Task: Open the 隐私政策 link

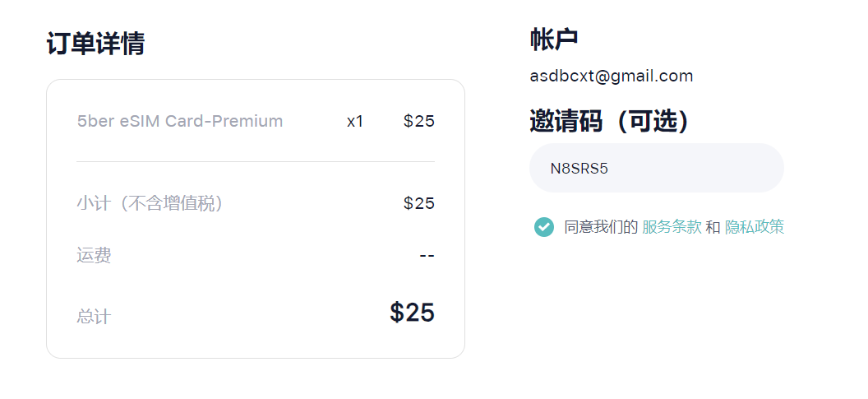Action: click(x=755, y=227)
